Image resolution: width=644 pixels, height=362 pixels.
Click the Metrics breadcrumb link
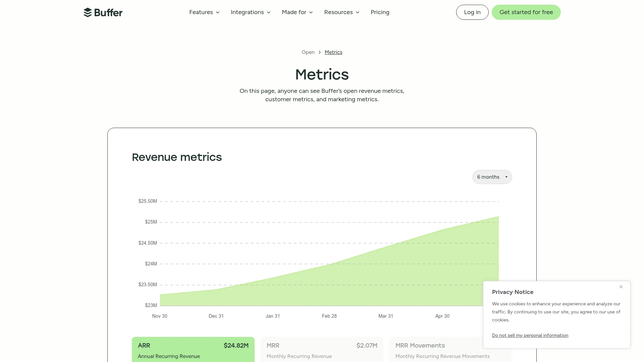tap(333, 52)
